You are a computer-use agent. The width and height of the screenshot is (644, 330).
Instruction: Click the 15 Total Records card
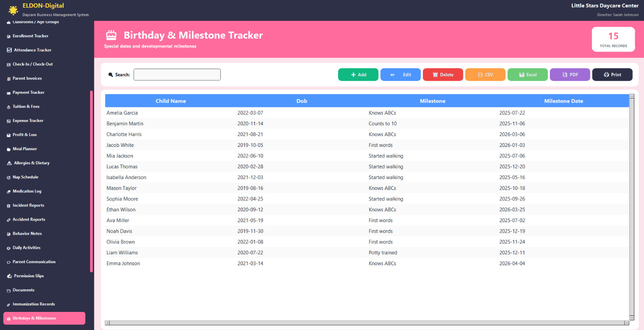(x=613, y=39)
